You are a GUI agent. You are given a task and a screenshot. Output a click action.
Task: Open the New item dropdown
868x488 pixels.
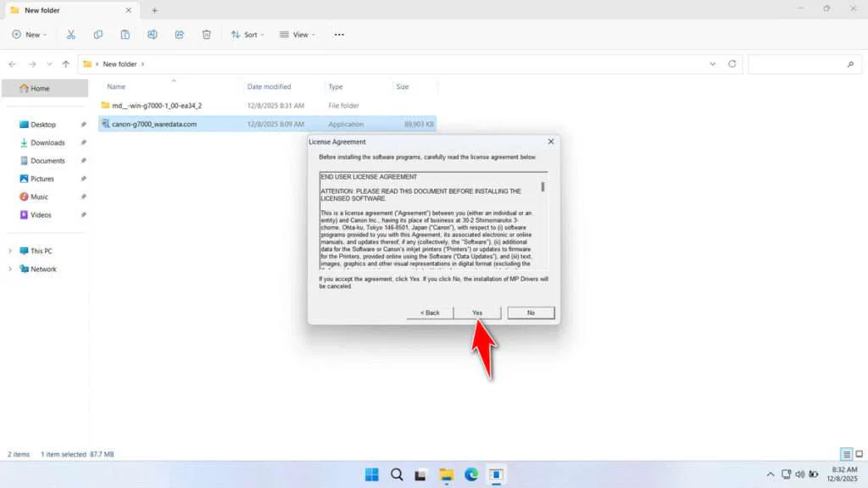click(29, 35)
